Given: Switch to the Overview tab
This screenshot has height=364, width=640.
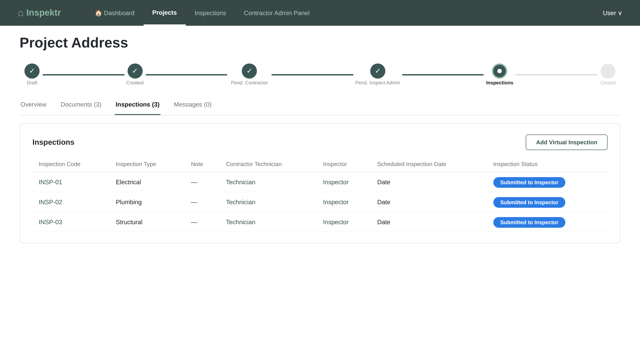Looking at the screenshot, I should point(33,105).
